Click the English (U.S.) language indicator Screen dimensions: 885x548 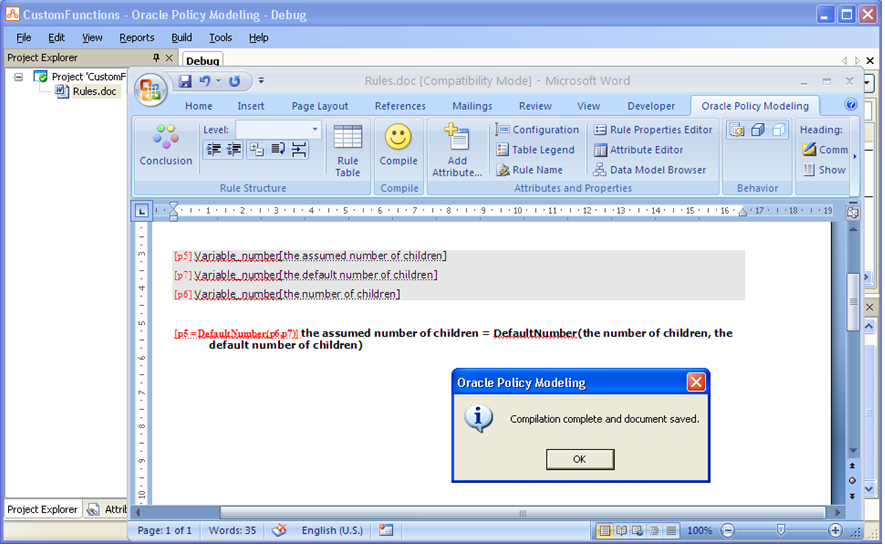332,531
